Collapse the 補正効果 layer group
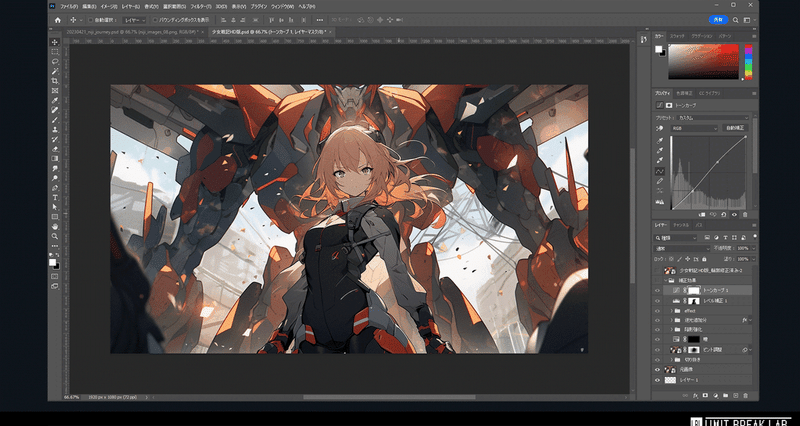This screenshot has width=800, height=426. (666, 280)
